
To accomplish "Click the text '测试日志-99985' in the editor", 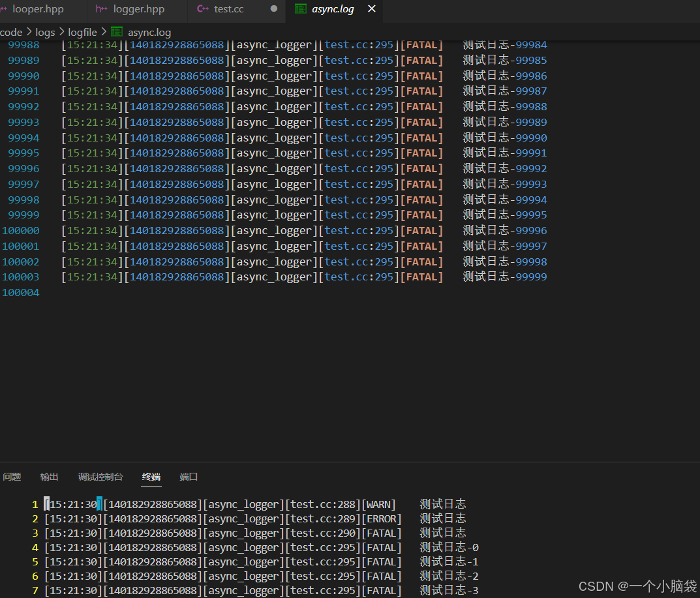I will (504, 60).
